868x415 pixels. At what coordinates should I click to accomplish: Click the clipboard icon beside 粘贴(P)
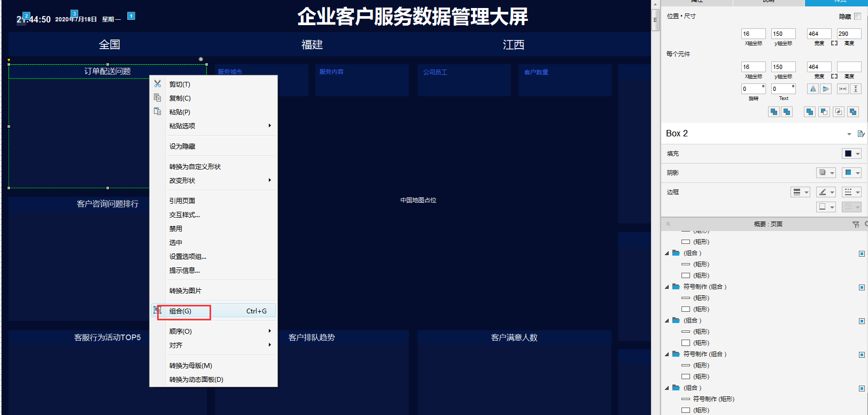pyautogui.click(x=158, y=111)
